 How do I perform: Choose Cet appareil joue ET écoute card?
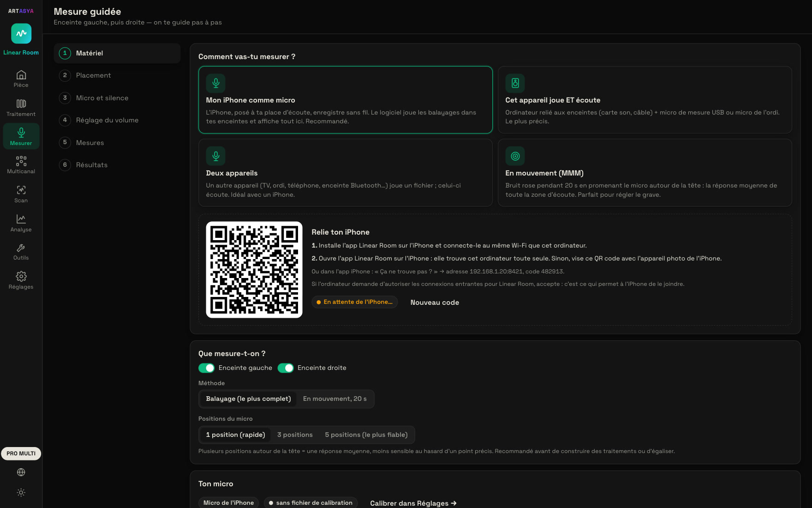645,100
